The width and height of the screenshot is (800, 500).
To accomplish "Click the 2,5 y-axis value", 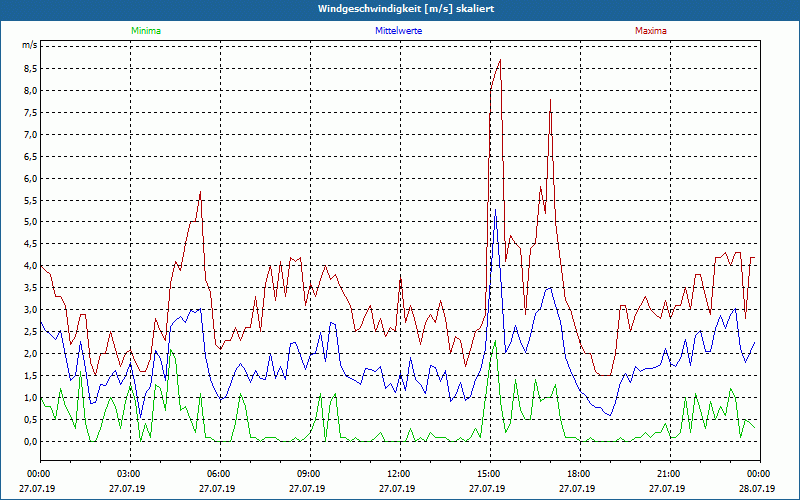I will coord(30,332).
